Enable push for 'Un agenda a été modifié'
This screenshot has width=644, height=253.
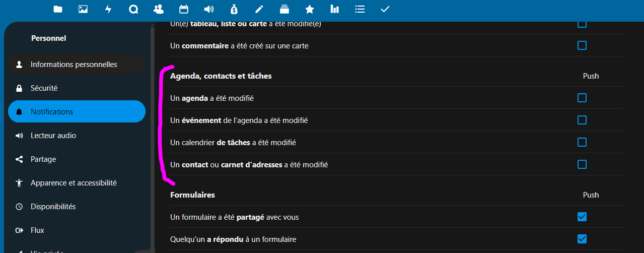pos(582,98)
